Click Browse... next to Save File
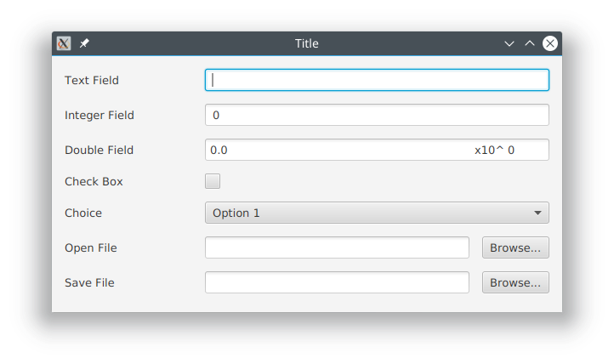 coord(515,282)
